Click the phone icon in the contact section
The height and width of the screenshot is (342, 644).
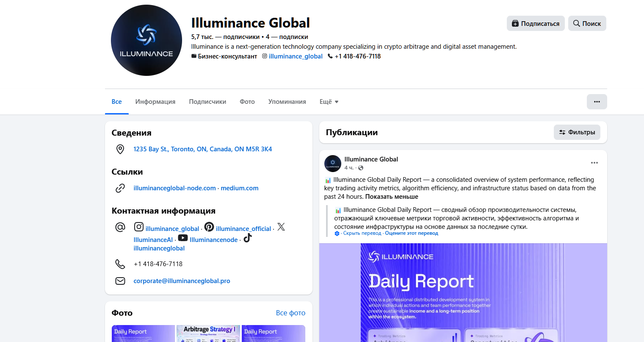120,264
